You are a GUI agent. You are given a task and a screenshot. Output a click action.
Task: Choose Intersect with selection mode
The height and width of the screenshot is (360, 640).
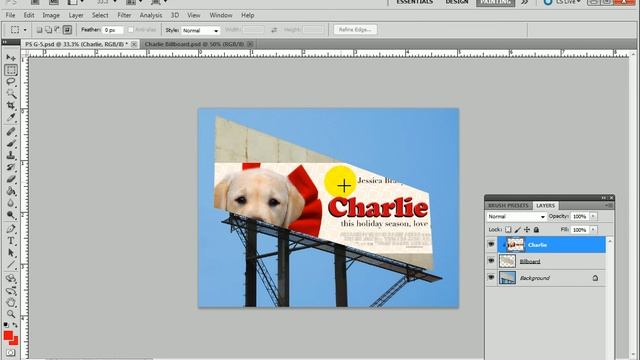click(67, 30)
